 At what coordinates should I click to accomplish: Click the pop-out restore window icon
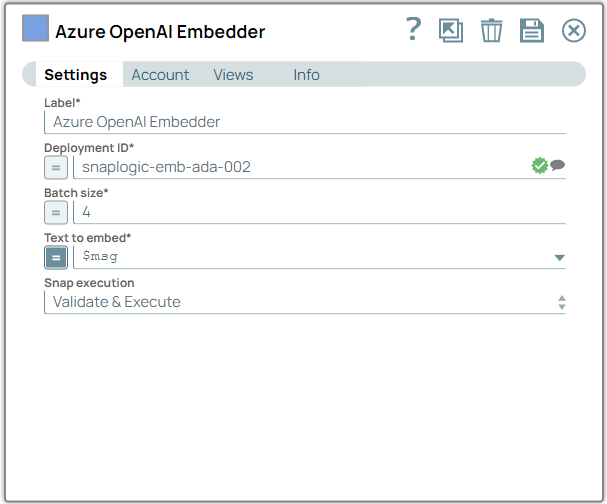451,31
